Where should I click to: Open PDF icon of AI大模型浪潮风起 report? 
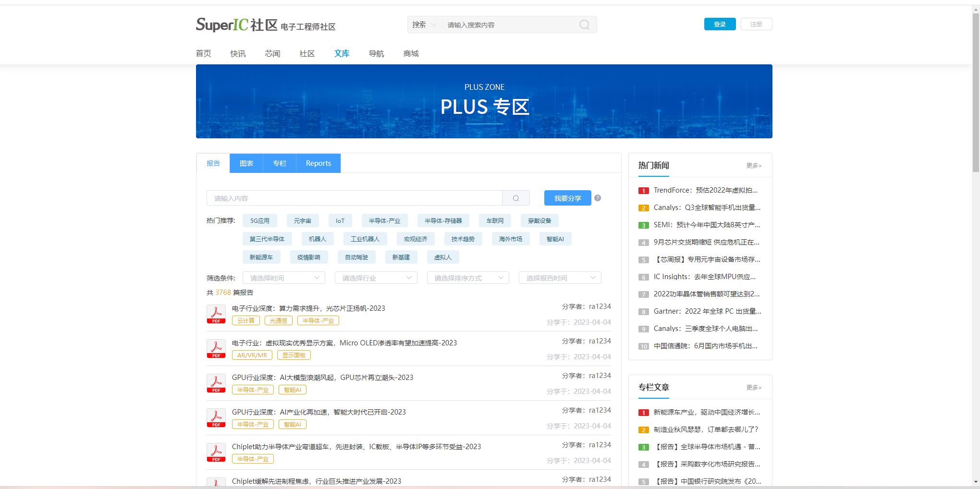point(216,384)
